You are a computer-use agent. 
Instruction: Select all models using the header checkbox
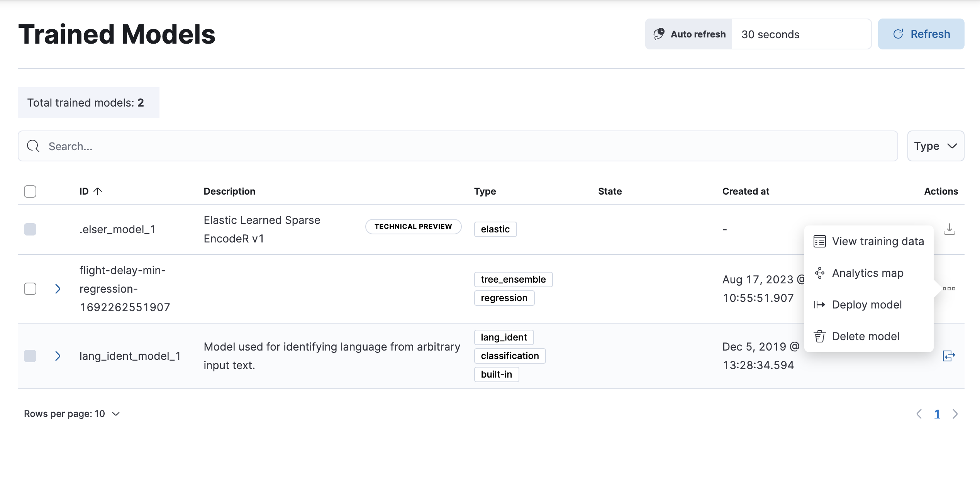(x=30, y=191)
